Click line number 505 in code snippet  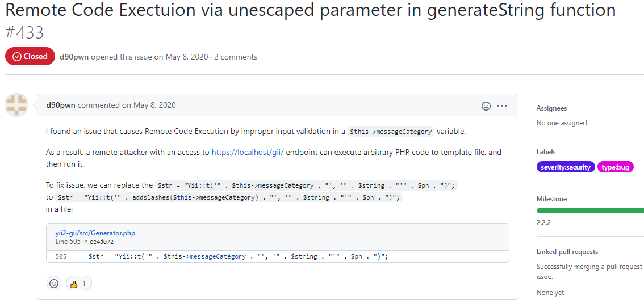(61, 256)
